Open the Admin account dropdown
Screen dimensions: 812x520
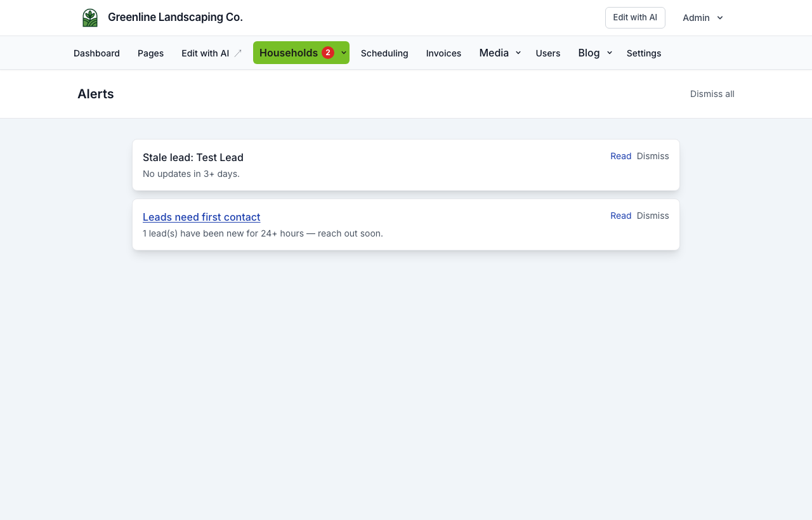tap(703, 18)
